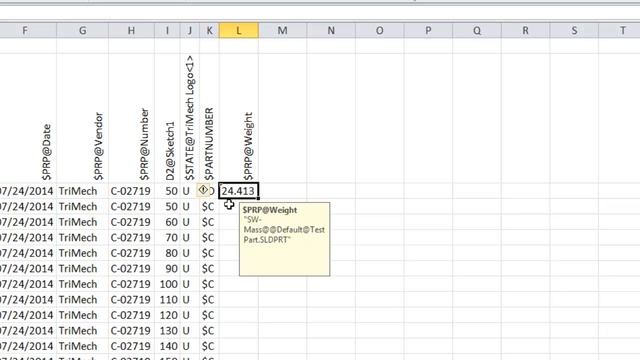Click TriMech vendor cell in the 60 row
Screen dimensions: 640x360
tap(82, 222)
